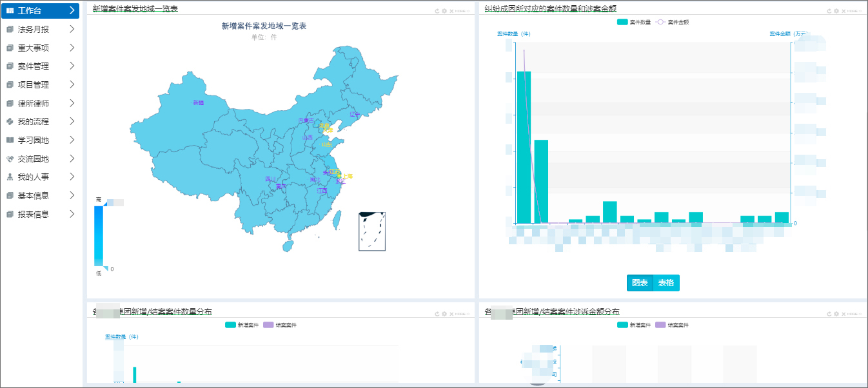Click 辽宁 province label on the map
The image size is (868, 388).
tap(355, 114)
